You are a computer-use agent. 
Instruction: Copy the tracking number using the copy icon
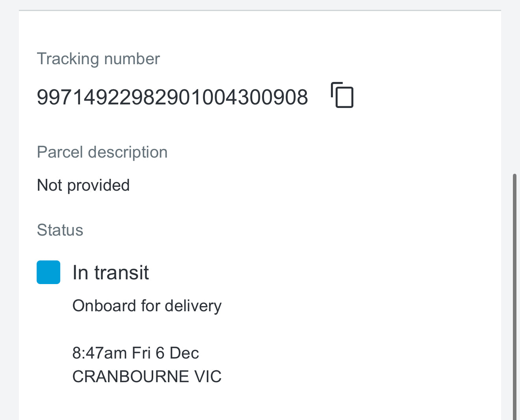point(342,95)
